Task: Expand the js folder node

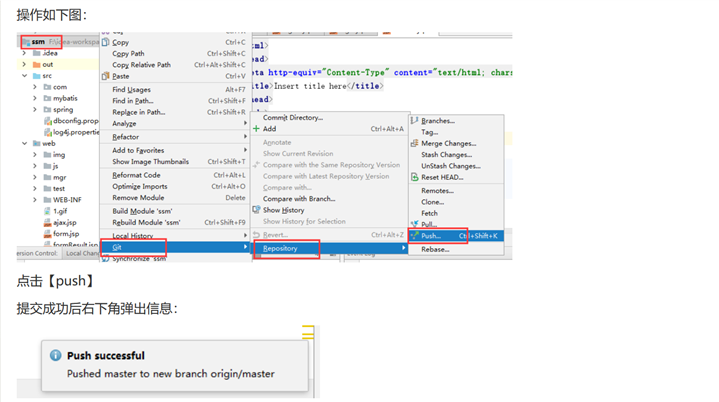Action: [35, 166]
